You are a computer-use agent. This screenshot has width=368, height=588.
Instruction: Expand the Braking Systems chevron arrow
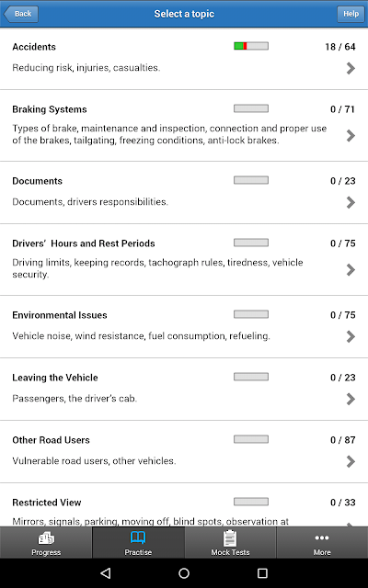click(351, 135)
